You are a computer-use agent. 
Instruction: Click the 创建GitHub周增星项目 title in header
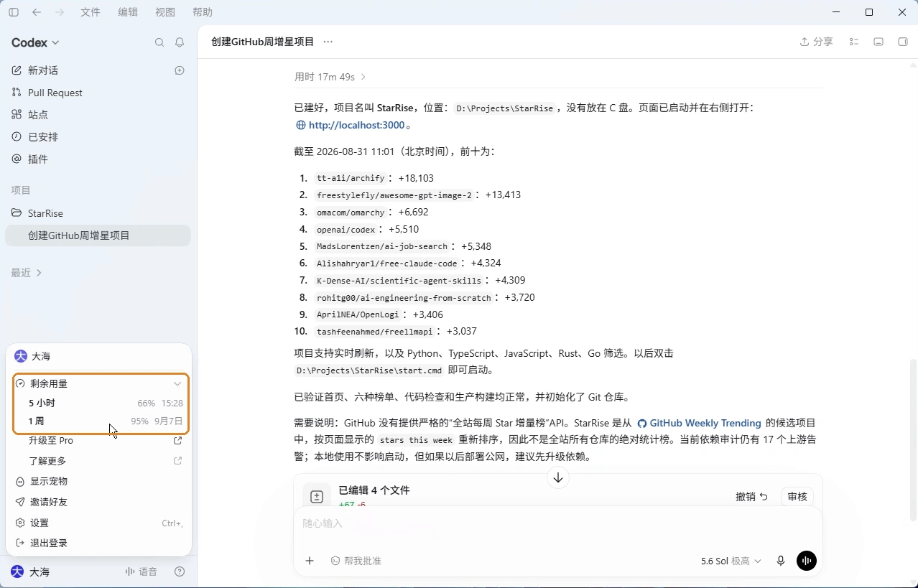(263, 42)
